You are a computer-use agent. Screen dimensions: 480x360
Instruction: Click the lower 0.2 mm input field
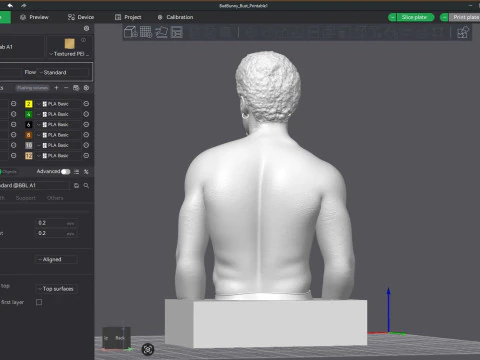[x=57, y=233]
